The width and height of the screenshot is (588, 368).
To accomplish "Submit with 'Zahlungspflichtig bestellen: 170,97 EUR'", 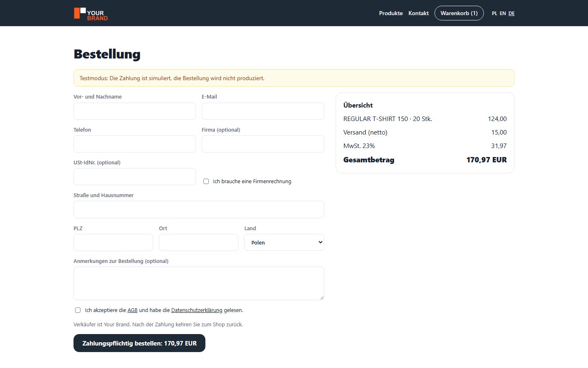I will (139, 343).
